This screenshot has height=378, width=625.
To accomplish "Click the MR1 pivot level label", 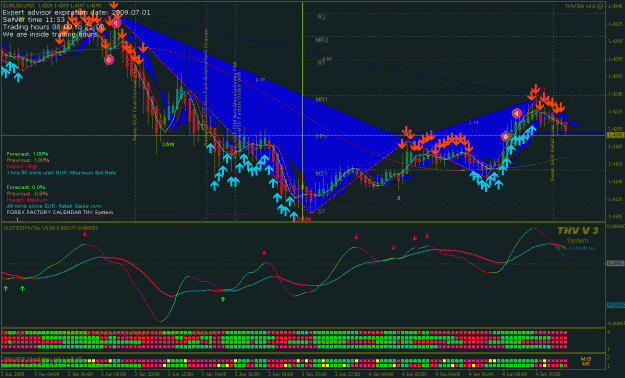I will (x=321, y=100).
